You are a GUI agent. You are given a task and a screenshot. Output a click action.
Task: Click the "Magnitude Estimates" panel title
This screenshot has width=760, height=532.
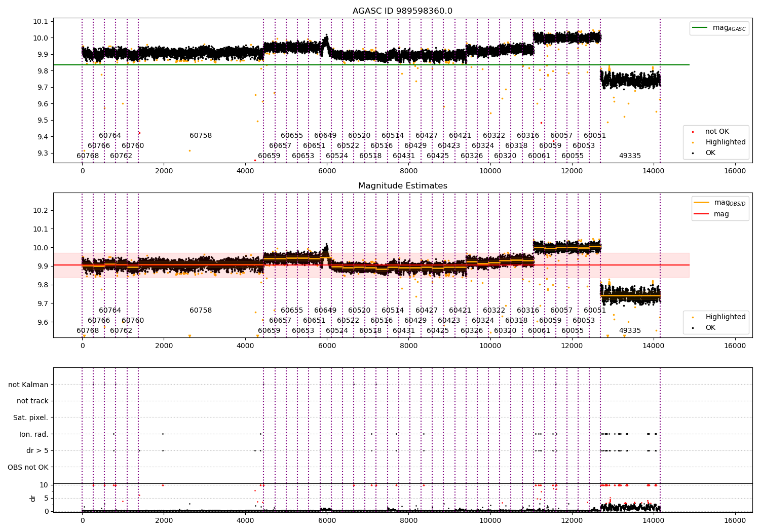pyautogui.click(x=402, y=186)
